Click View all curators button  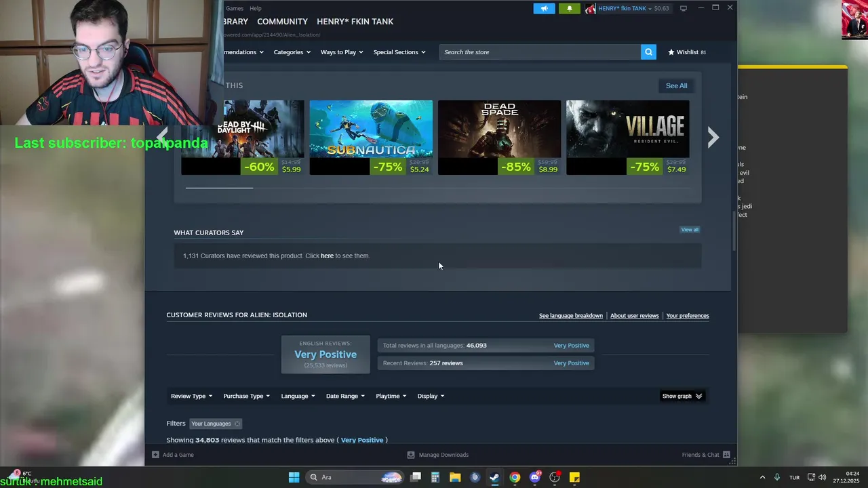(x=690, y=230)
